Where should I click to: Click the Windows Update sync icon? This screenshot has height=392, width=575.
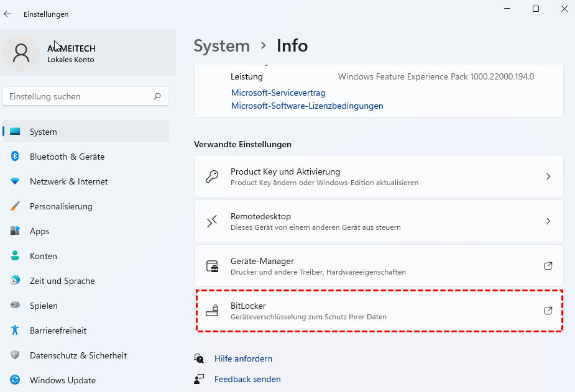[x=16, y=380]
